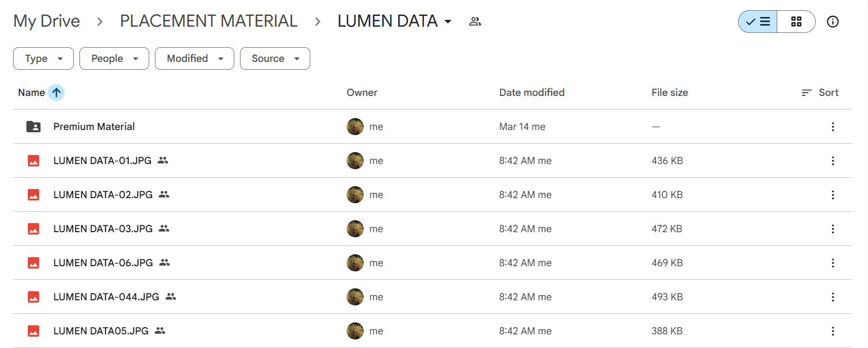Click the 388 KB file size cell
Image resolution: width=868 pixels, height=348 pixels.
667,331
